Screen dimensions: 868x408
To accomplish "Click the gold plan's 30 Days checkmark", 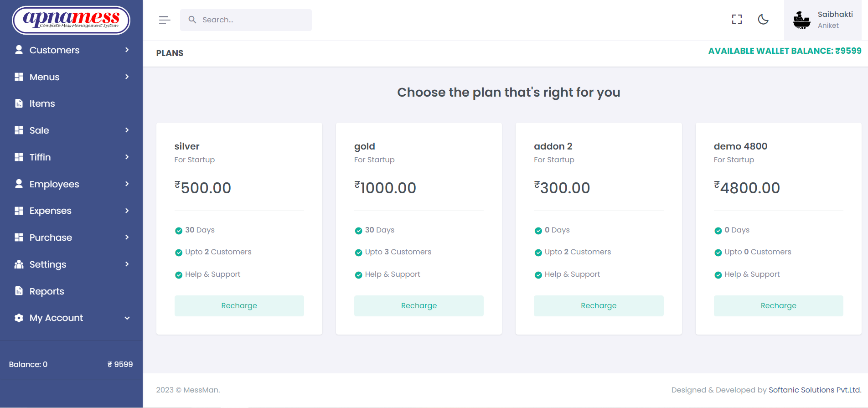I will click(358, 231).
